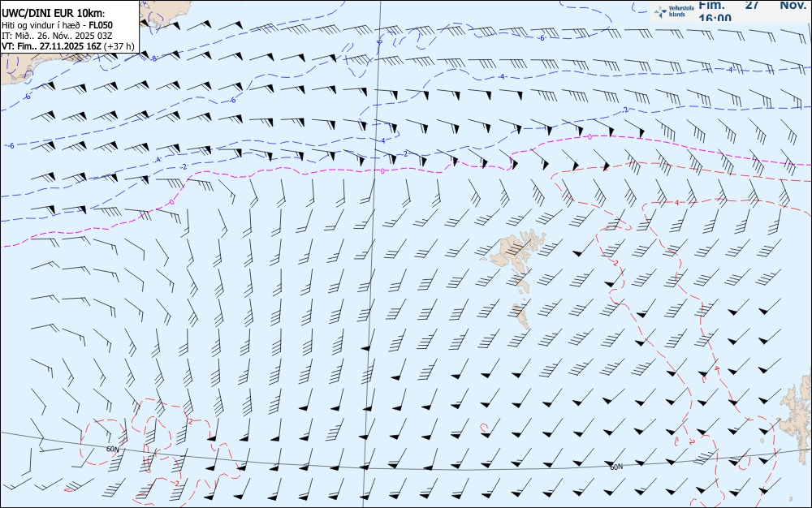This screenshot has height=508, width=812.
Task: Click the '16:00' time in the header
Action: point(715,18)
